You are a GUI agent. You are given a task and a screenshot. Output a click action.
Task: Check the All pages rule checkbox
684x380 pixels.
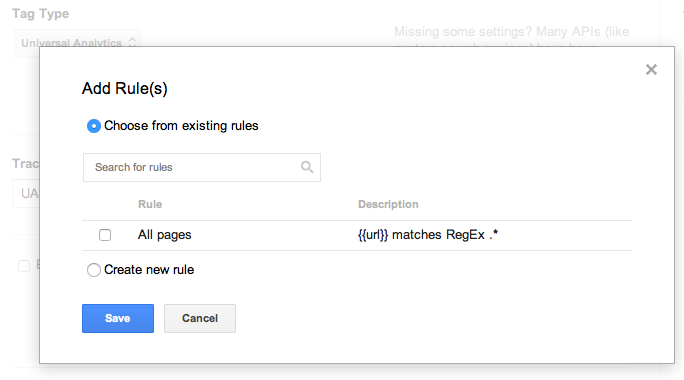(105, 235)
